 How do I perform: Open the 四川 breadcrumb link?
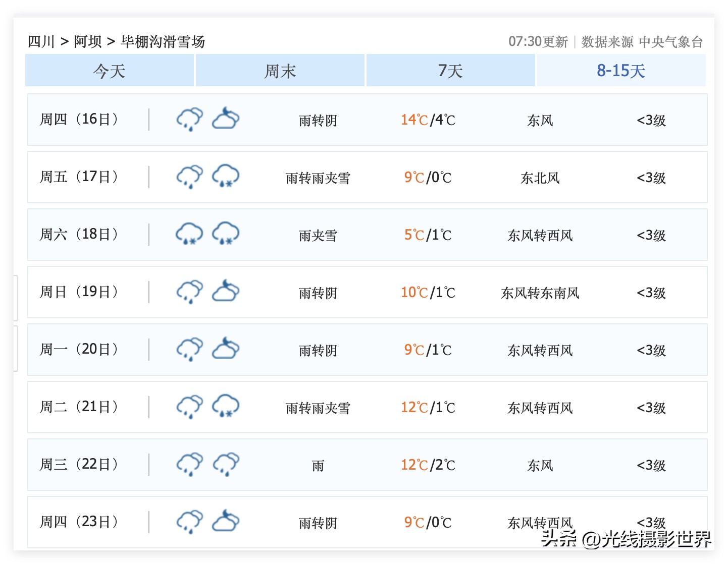pyautogui.click(x=41, y=41)
